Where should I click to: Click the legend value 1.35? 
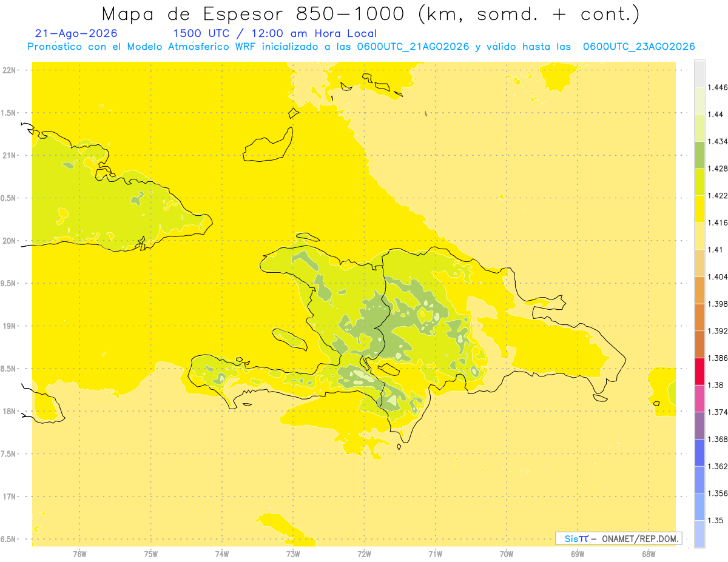tap(716, 520)
